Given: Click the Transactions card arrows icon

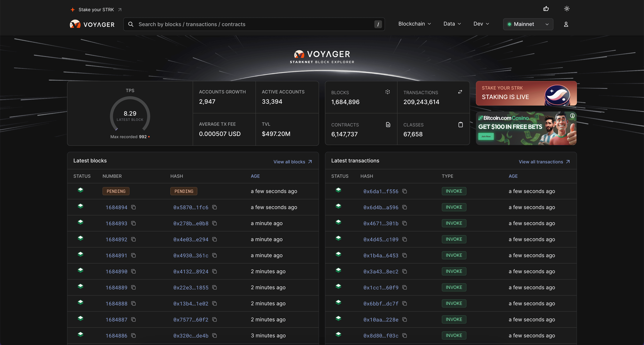Looking at the screenshot, I should [x=460, y=92].
